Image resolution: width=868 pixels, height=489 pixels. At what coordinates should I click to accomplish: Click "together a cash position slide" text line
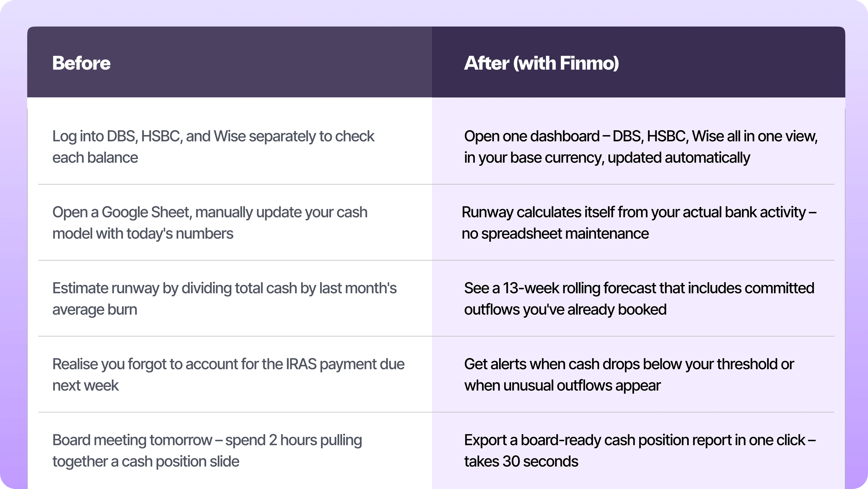coord(146,461)
